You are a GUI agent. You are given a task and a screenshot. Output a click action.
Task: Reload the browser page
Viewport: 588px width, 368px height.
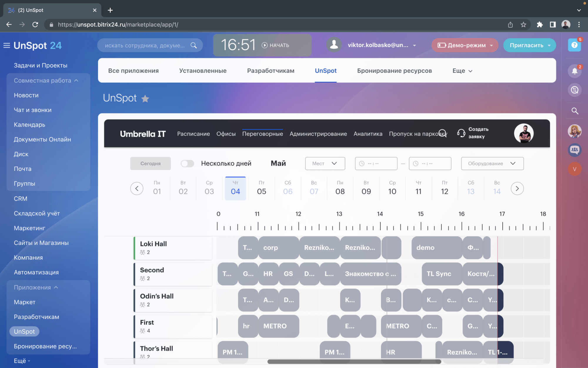pyautogui.click(x=35, y=25)
